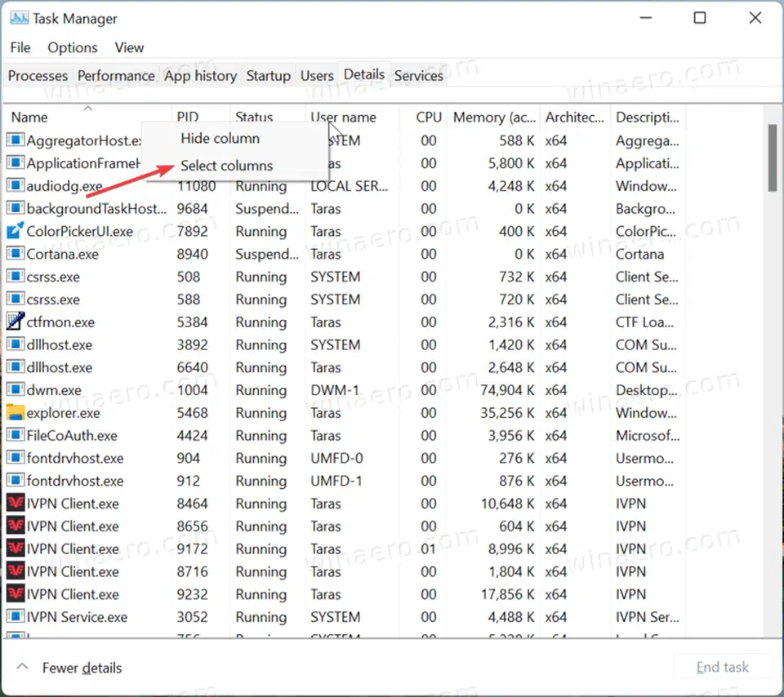
Task: Select the ColorPickerUI.exe process name
Action: coord(80,231)
